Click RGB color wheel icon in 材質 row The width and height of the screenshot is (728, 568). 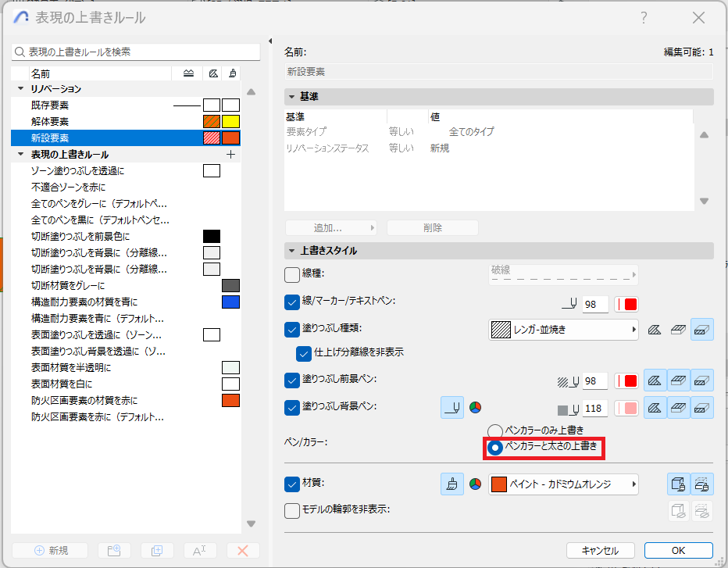(475, 484)
